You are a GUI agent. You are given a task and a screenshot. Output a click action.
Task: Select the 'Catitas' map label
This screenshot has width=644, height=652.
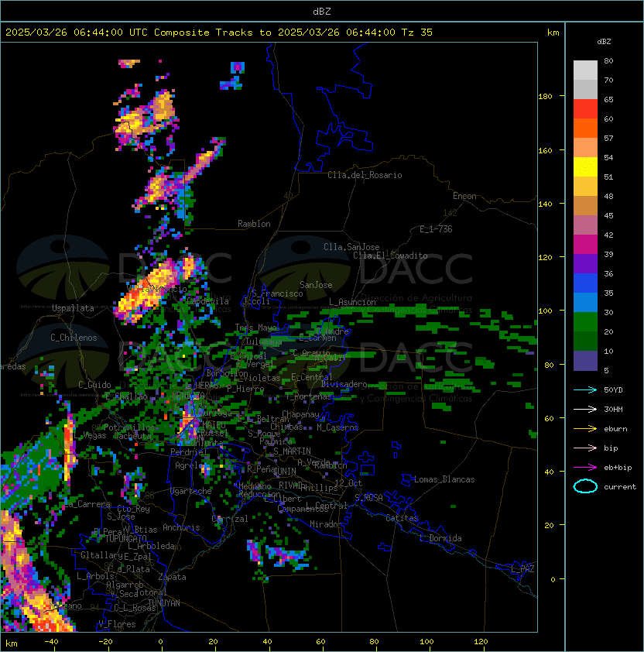point(402,518)
